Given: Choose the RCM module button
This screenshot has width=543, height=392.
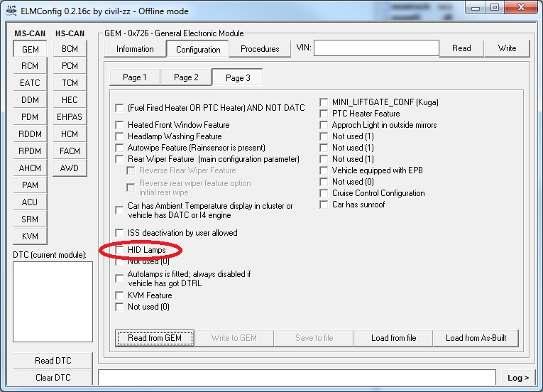Looking at the screenshot, I should (30, 66).
